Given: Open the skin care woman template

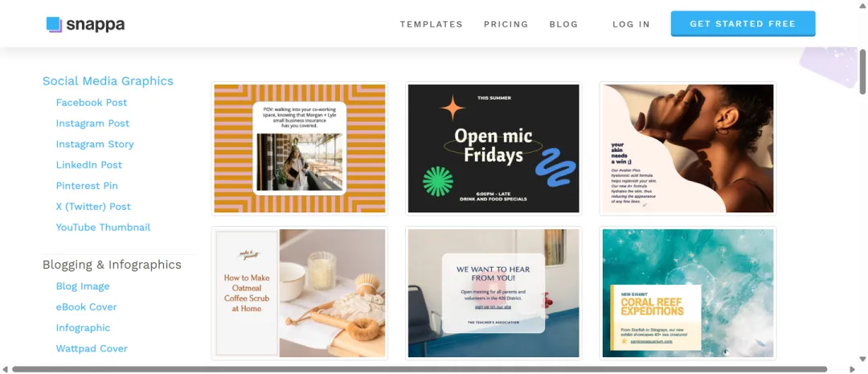Looking at the screenshot, I should click(687, 149).
